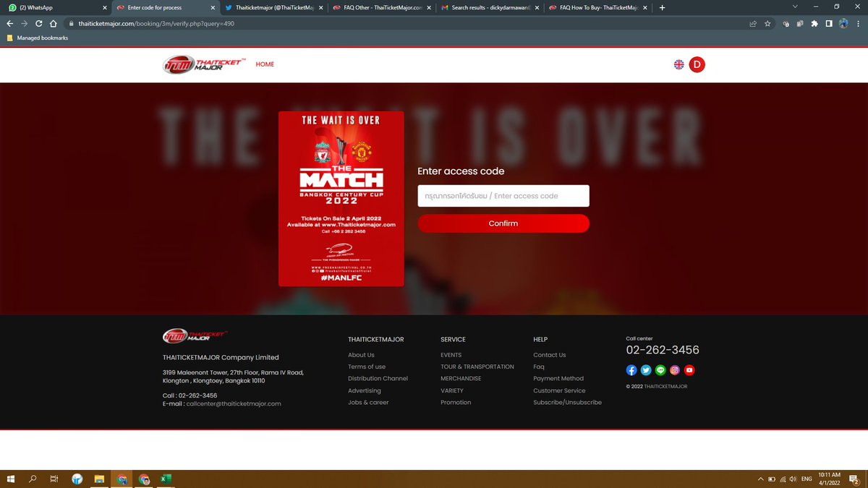The image size is (868, 488).
Task: Open Chrome profile avatar in toolbar
Action: [843, 23]
